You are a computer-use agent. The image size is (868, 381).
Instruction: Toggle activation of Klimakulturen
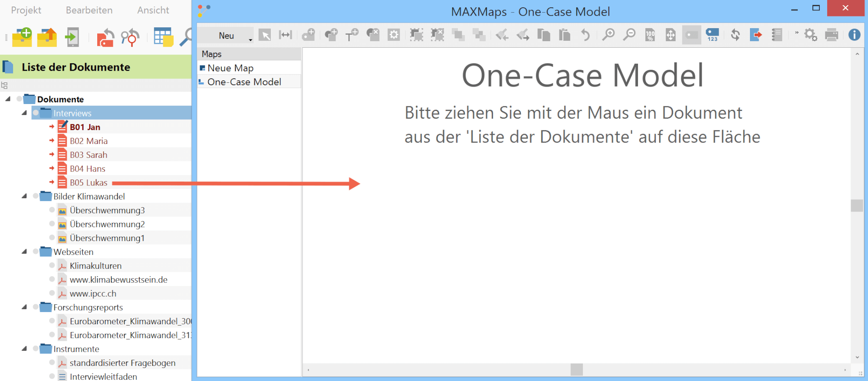click(x=52, y=265)
